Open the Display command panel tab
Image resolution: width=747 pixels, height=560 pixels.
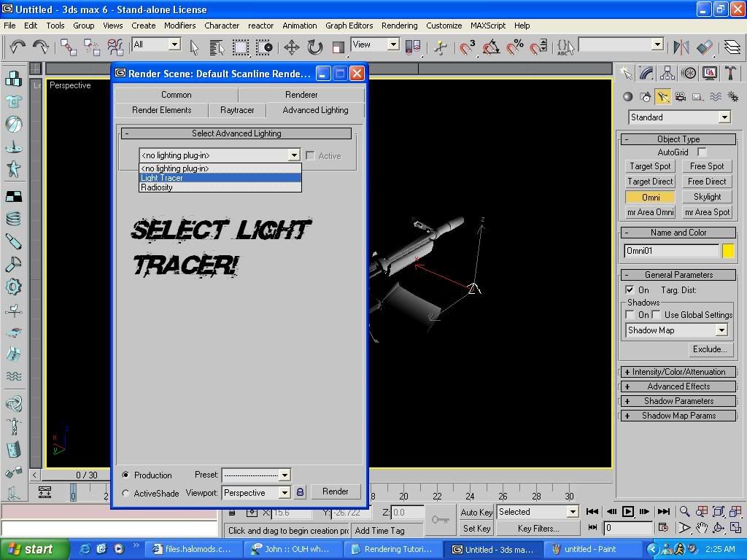click(709, 73)
